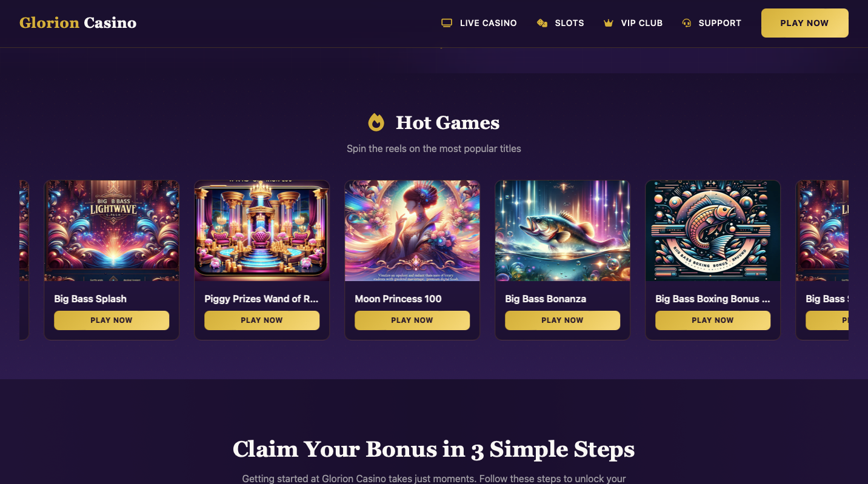This screenshot has width=868, height=484.
Task: Click the Glorion Casino logo
Action: click(x=78, y=23)
